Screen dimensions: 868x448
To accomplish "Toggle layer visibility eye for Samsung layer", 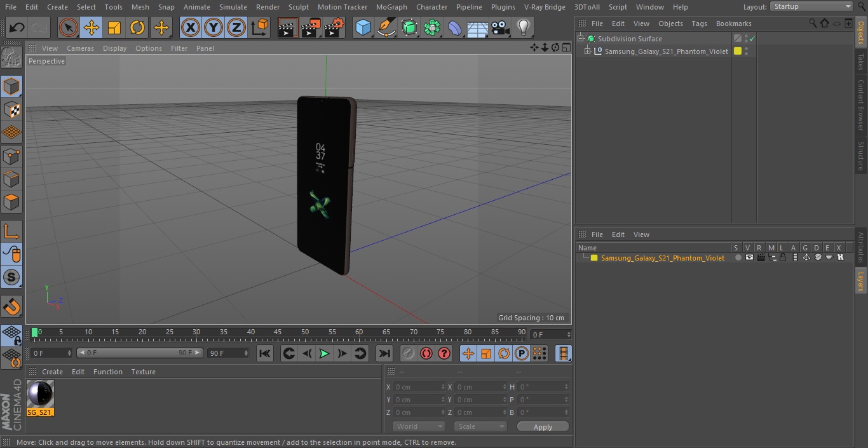I will point(749,258).
